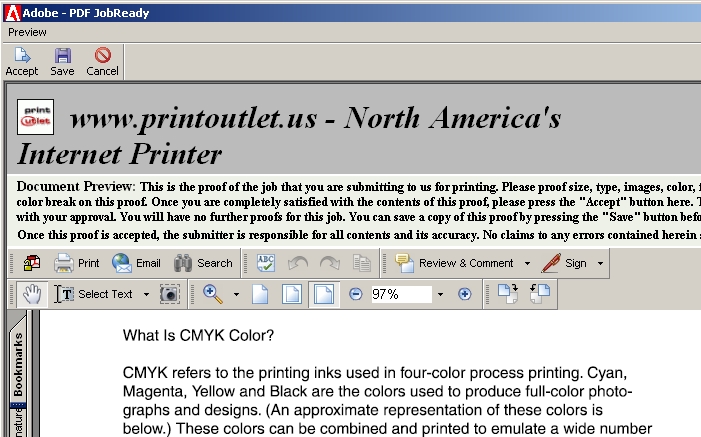Click the Copy pages icon

point(362,263)
